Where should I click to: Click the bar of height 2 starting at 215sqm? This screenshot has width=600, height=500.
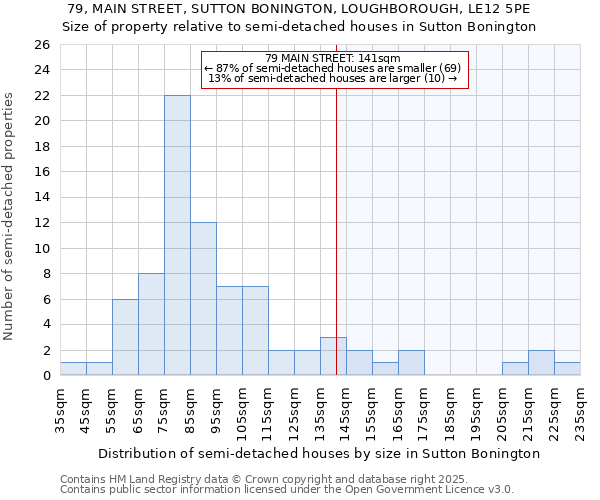541,363
